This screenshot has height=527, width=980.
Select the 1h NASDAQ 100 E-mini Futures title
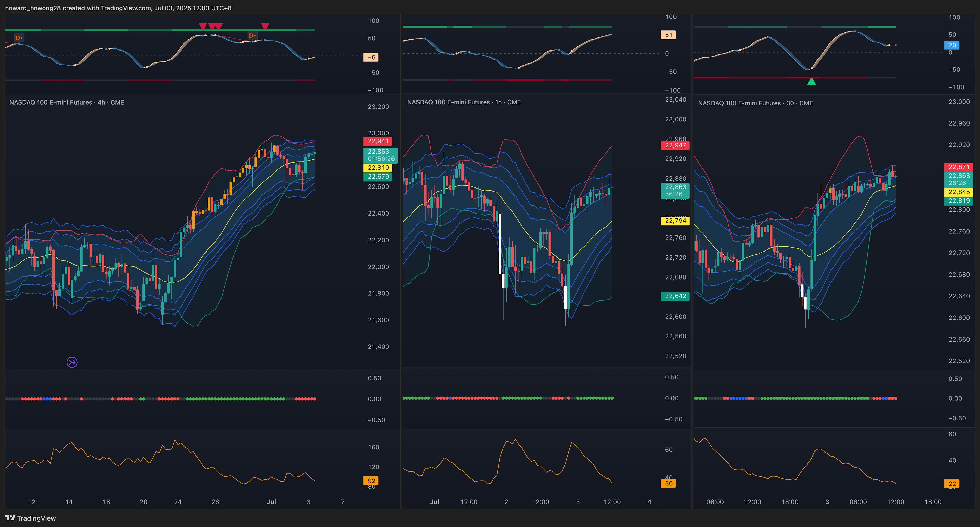tap(464, 102)
